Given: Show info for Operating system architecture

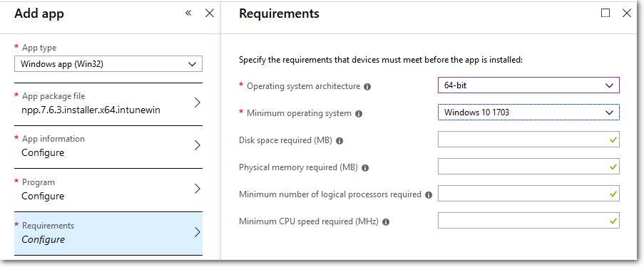Looking at the screenshot, I should pyautogui.click(x=367, y=87).
